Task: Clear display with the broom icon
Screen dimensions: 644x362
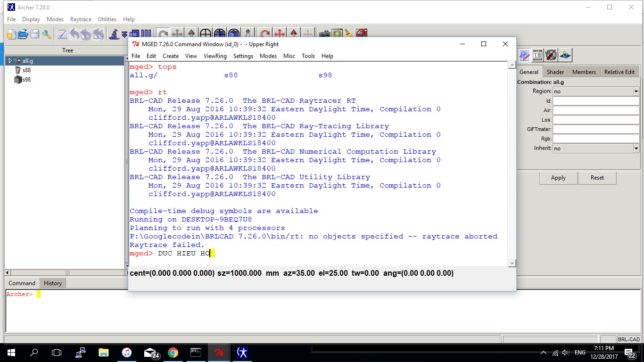Action: click(x=349, y=34)
